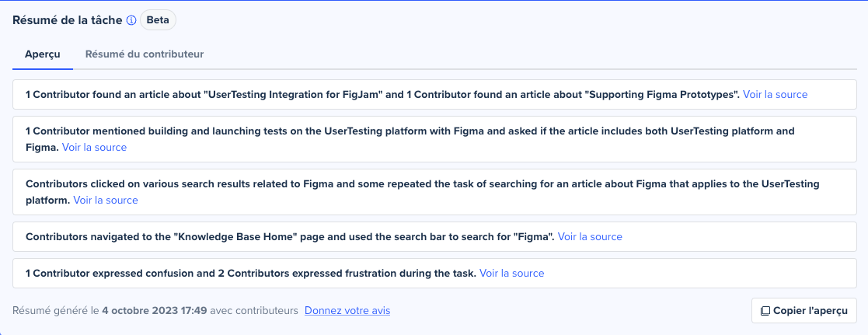The image size is (868, 335).
Task: Click the 4 octobre 2023 17:49 timestamp
Action: [x=154, y=311]
